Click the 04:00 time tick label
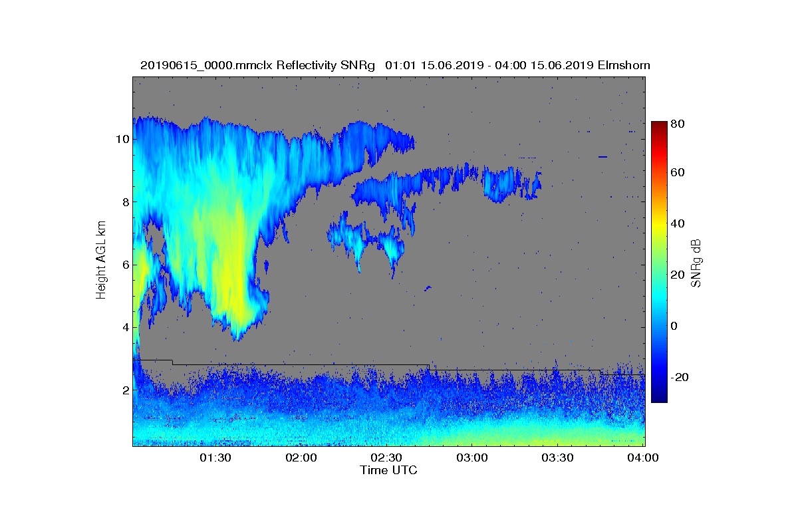Image resolution: width=798 pixels, height=532 pixels. tap(644, 458)
